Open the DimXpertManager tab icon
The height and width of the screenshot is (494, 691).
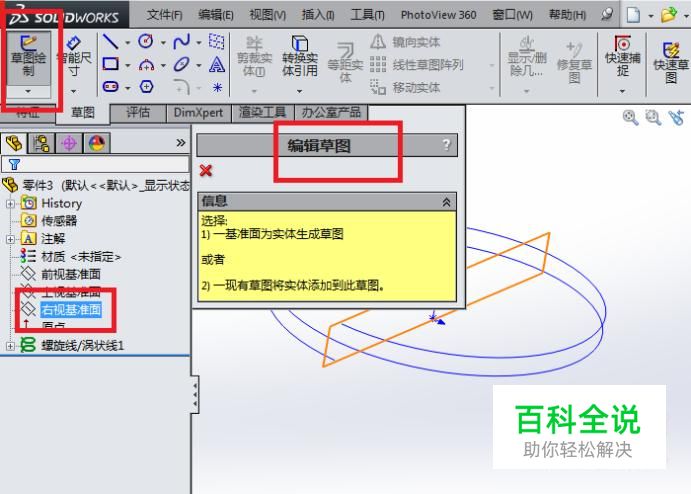pos(69,143)
